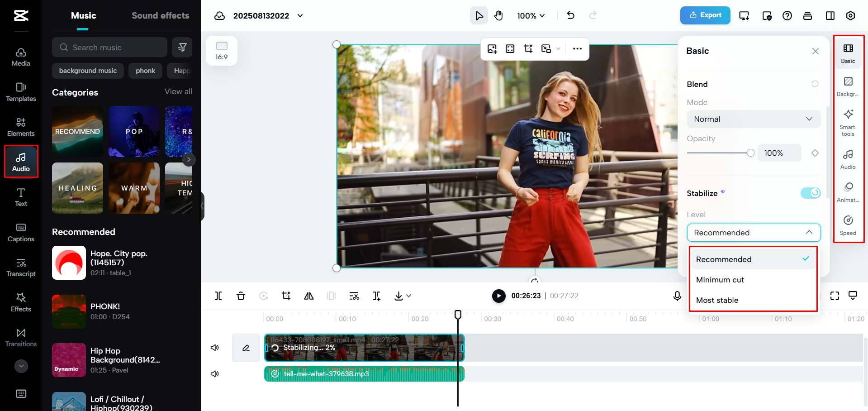Image resolution: width=868 pixels, height=411 pixels.
Task: Switch to the Transcript panel
Action: click(21, 266)
